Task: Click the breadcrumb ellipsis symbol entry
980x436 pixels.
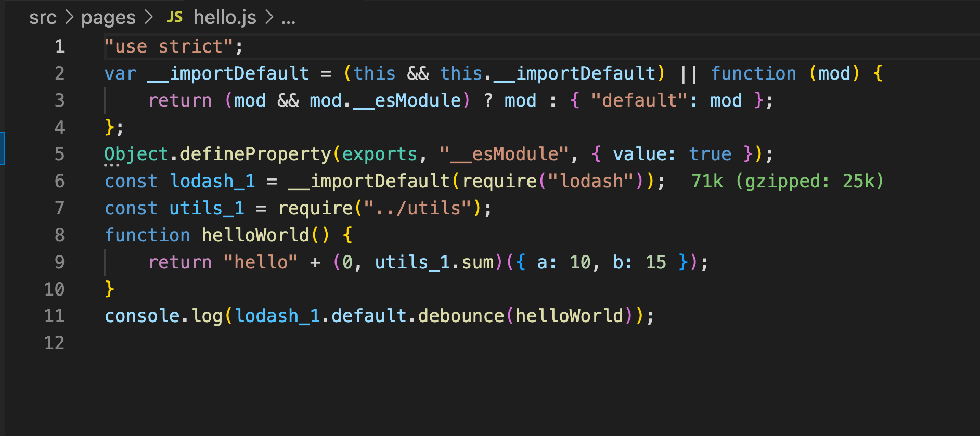Action: point(288,21)
